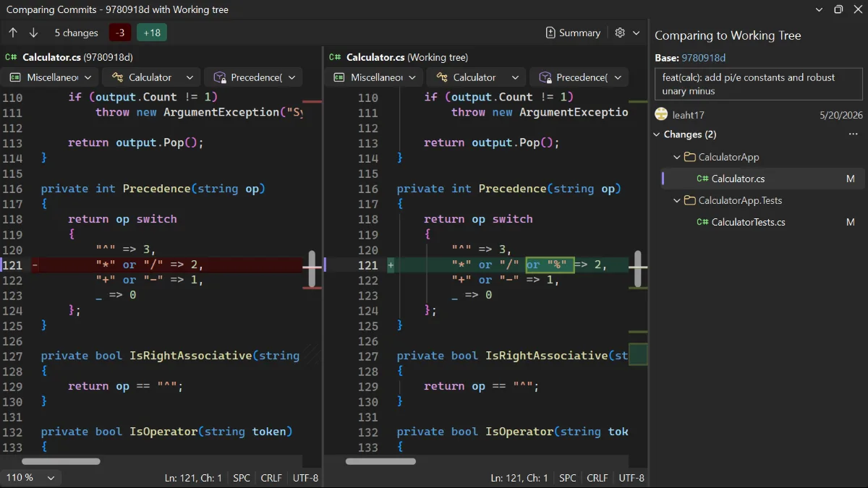Click "Ln: 121, Ch: 1" in left status bar
This screenshot has height=488, width=868.
pos(193,478)
